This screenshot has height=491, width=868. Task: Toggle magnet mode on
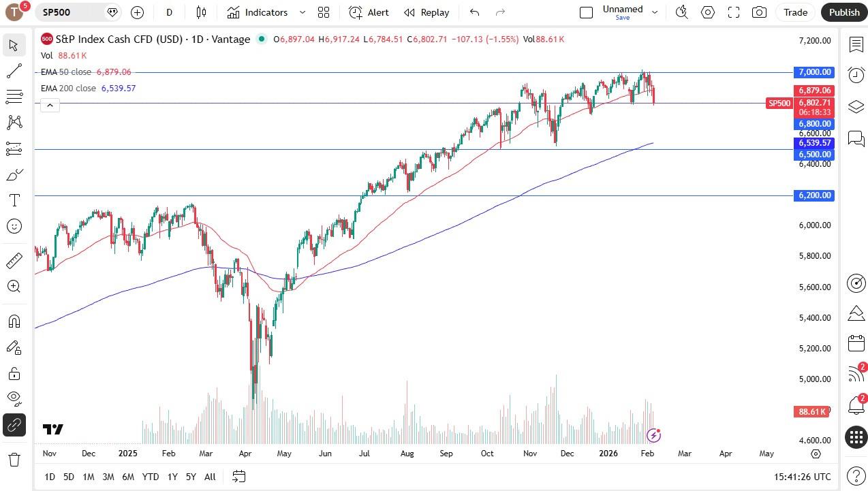[x=14, y=321]
